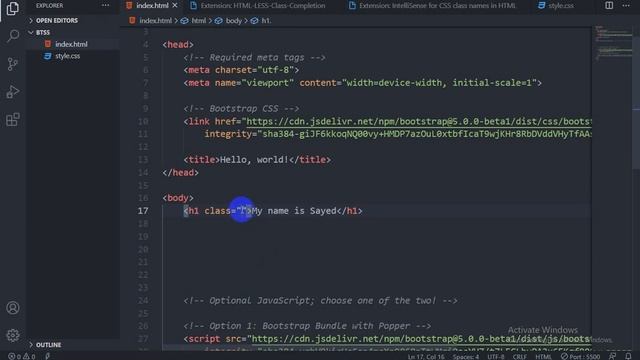Open the Accounts menu icon
This screenshot has height=360, width=640.
tap(13, 308)
